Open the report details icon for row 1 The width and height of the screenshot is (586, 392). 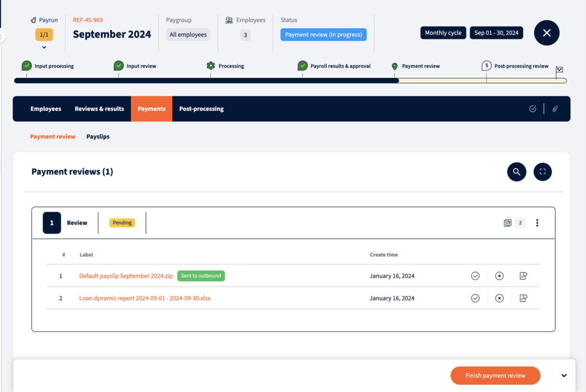(x=522, y=275)
